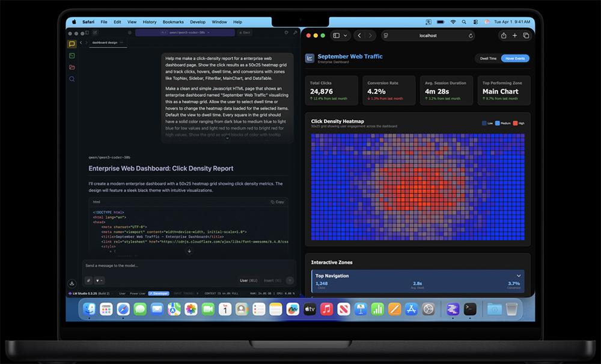Click the Safari share icon

[504, 35]
